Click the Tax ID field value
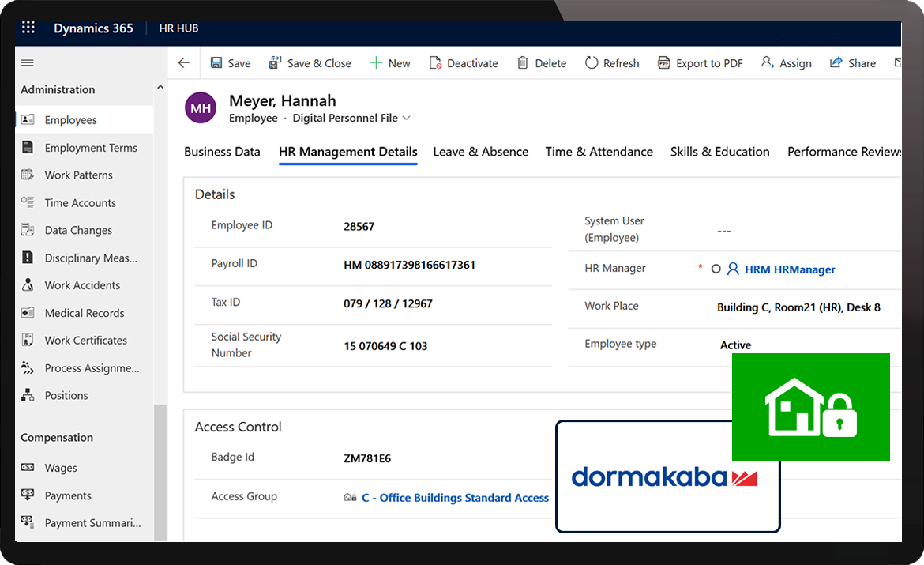Viewport: 924px width, 565px height. click(x=388, y=303)
